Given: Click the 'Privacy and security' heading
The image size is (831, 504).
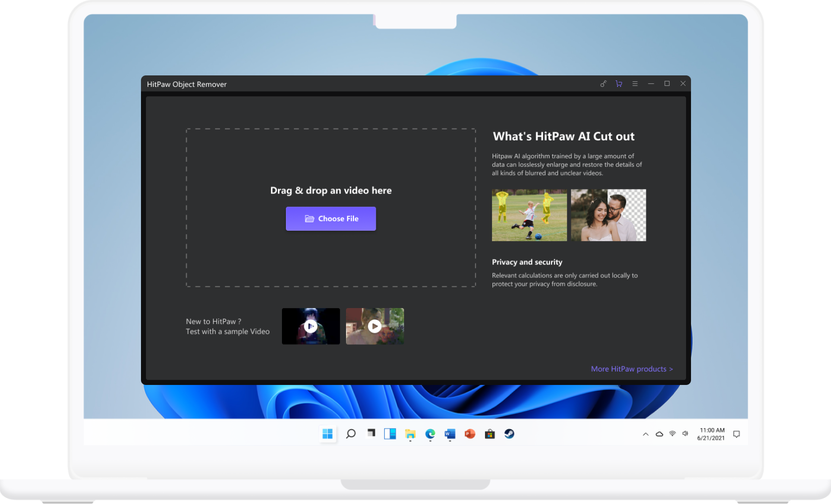Looking at the screenshot, I should pyautogui.click(x=527, y=262).
